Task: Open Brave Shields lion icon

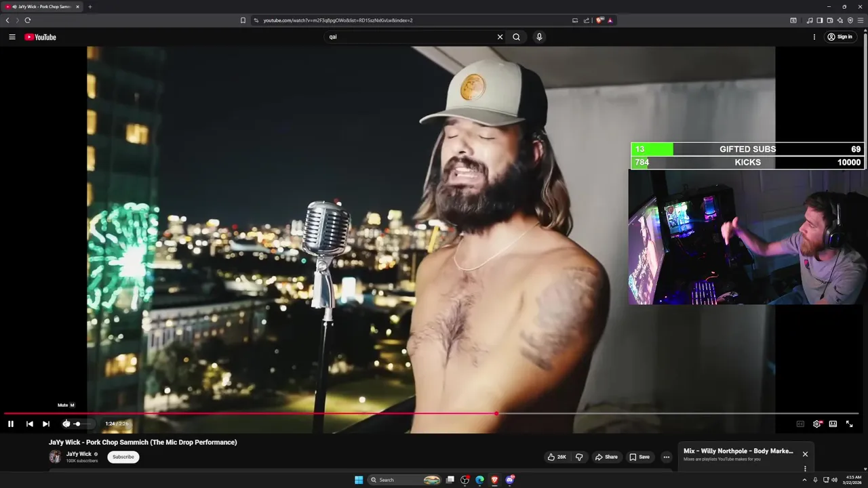Action: tap(599, 20)
